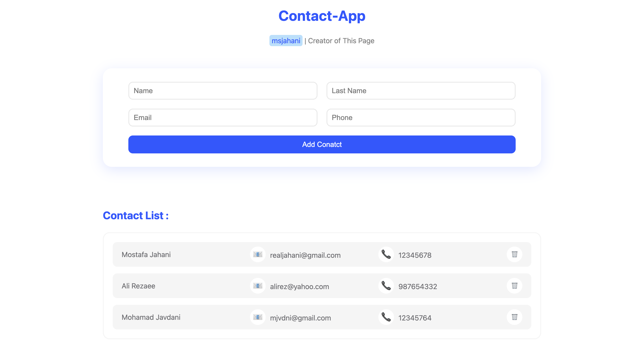
Task: Click the Contact-App page title
Action: (322, 16)
